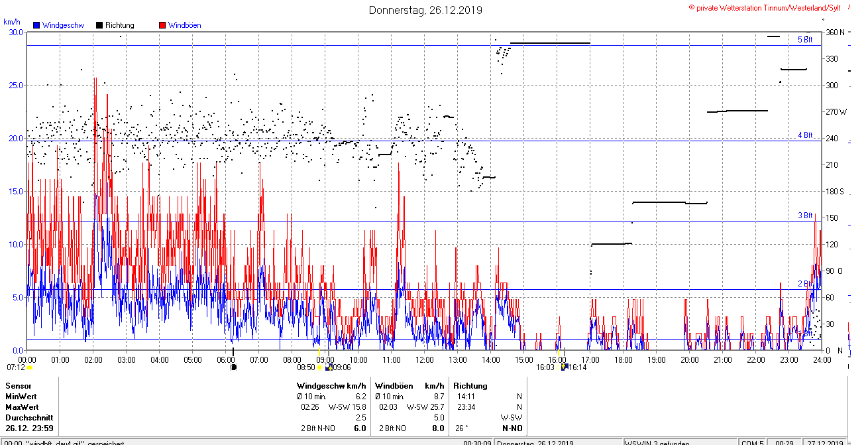Click the 18:00 tick on the time axis
The image size is (868, 445).
point(623,359)
